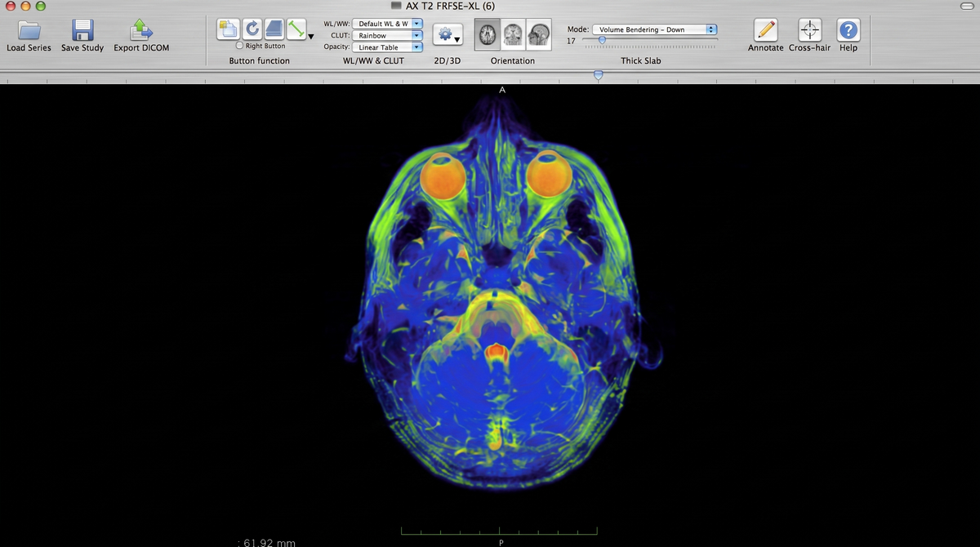
Task: Select the stacked slices scroll tool
Action: (274, 29)
